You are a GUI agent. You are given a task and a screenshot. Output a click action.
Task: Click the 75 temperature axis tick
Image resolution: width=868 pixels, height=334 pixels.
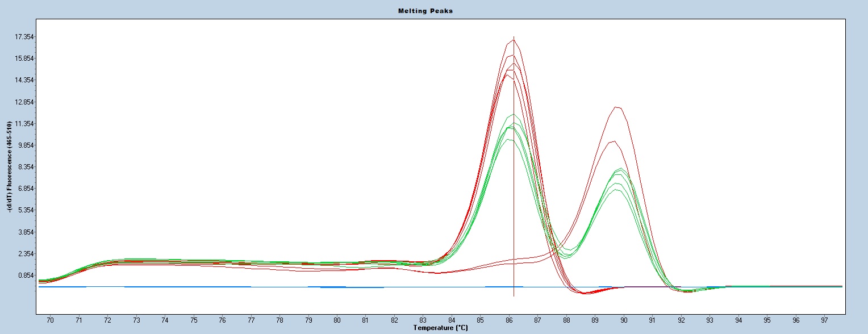tap(194, 320)
